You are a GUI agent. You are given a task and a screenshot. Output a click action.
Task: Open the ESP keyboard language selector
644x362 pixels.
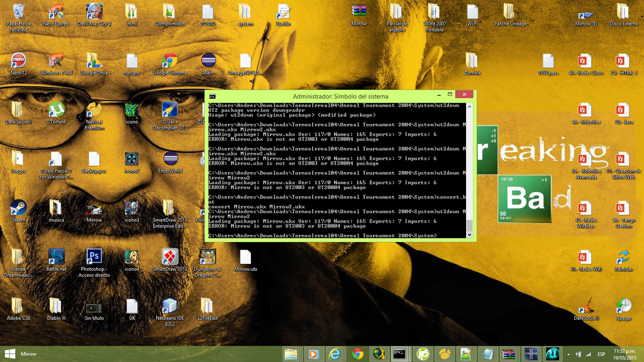pos(601,354)
